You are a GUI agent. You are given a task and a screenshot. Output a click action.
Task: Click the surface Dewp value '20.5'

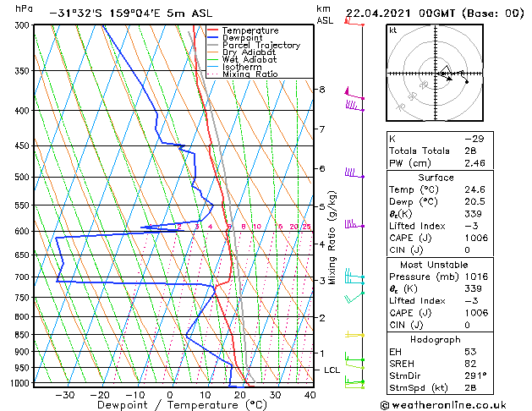click(474, 202)
